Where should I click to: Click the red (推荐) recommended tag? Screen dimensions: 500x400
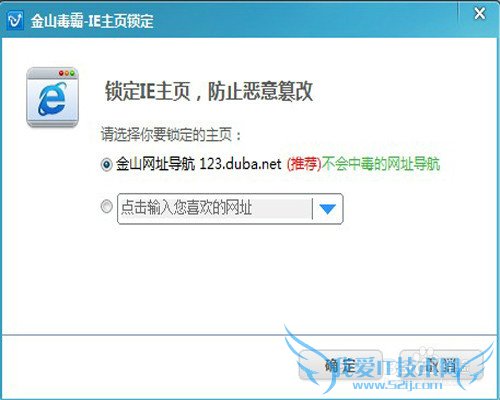[x=304, y=164]
